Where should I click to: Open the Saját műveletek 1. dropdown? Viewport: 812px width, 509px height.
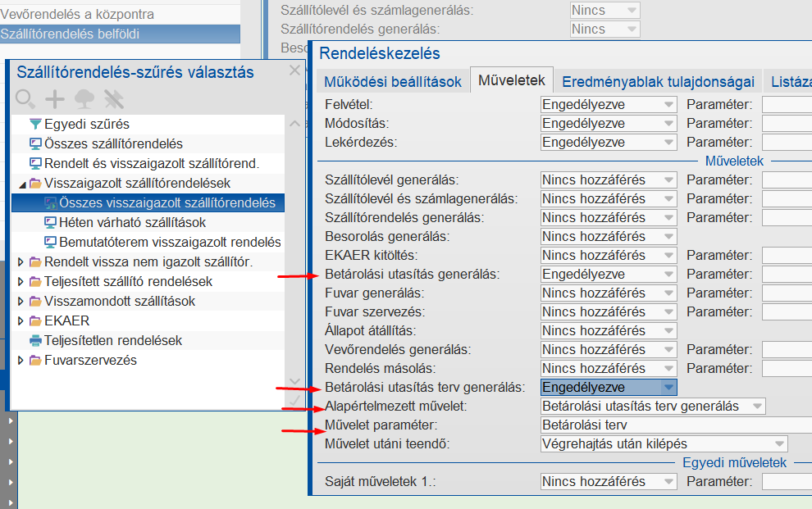609,482
